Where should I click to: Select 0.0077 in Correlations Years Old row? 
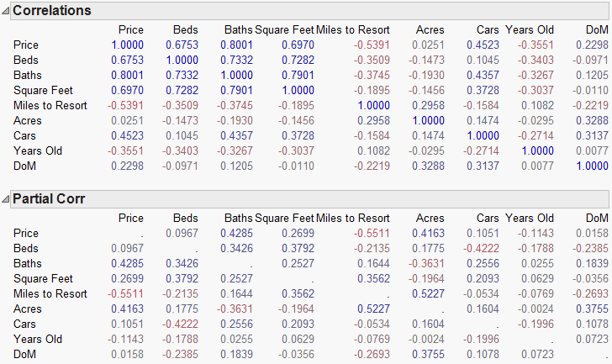pos(537,151)
